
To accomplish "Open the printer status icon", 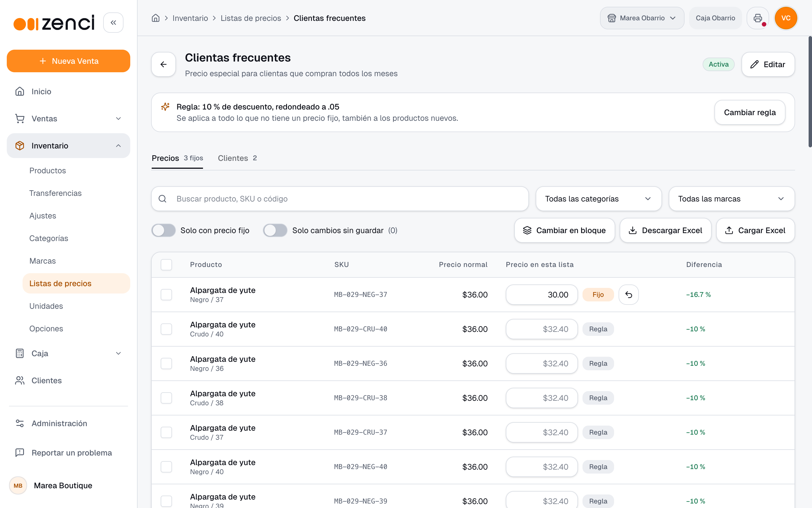I will (758, 18).
